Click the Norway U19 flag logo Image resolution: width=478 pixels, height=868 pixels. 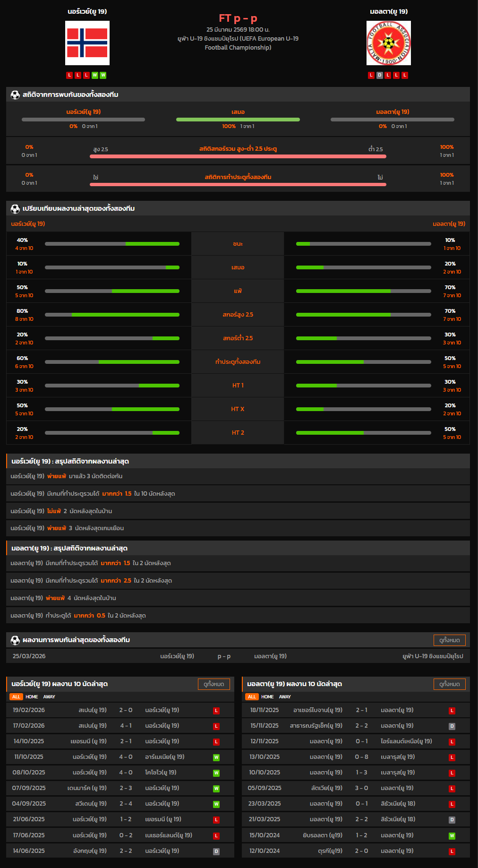coord(87,43)
